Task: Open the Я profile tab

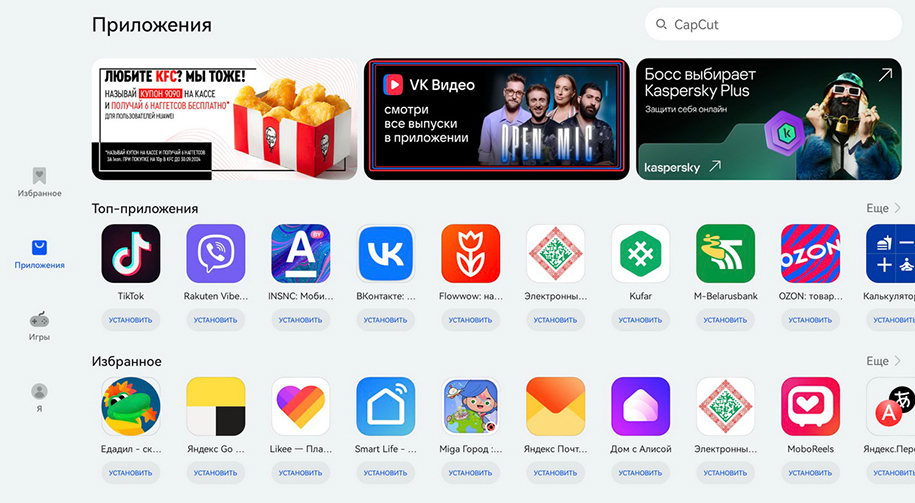Action: point(39,397)
